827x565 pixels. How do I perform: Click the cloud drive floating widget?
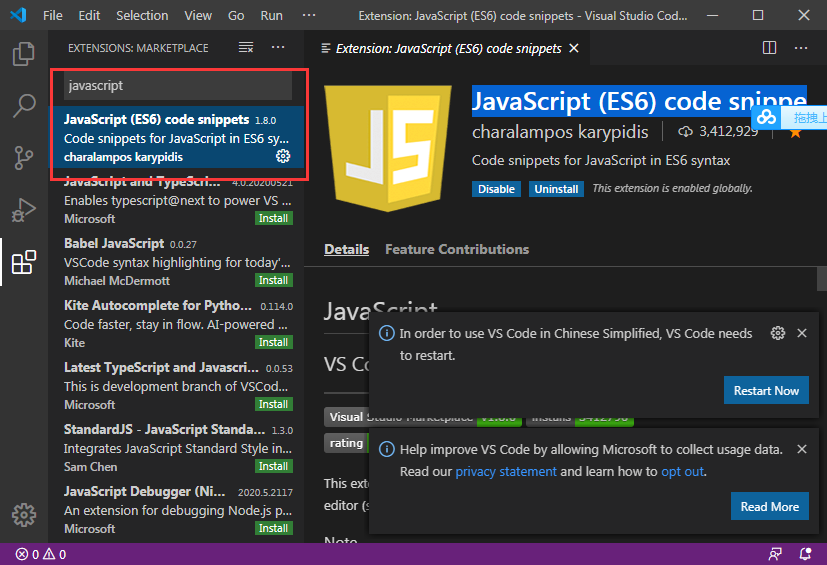pos(767,117)
